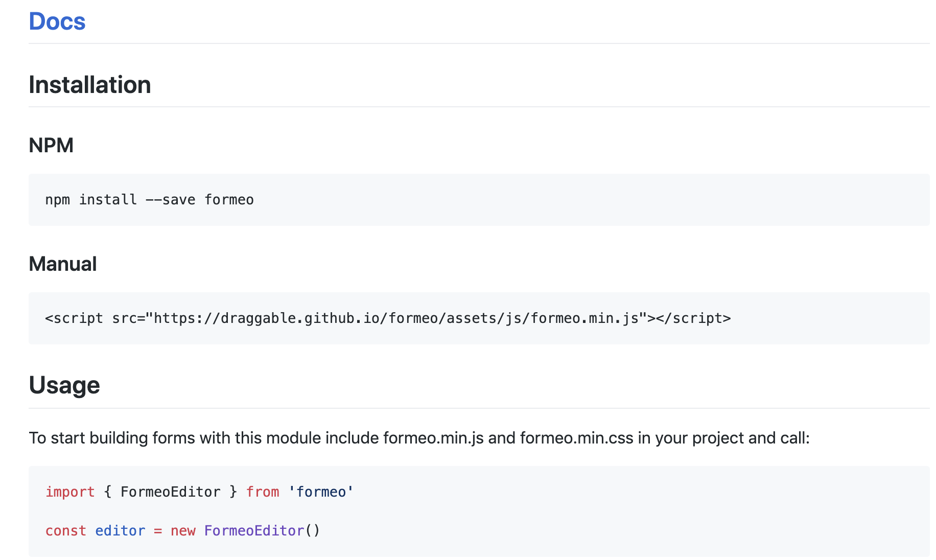
Task: Click the NPM subsection heading
Action: (51, 145)
